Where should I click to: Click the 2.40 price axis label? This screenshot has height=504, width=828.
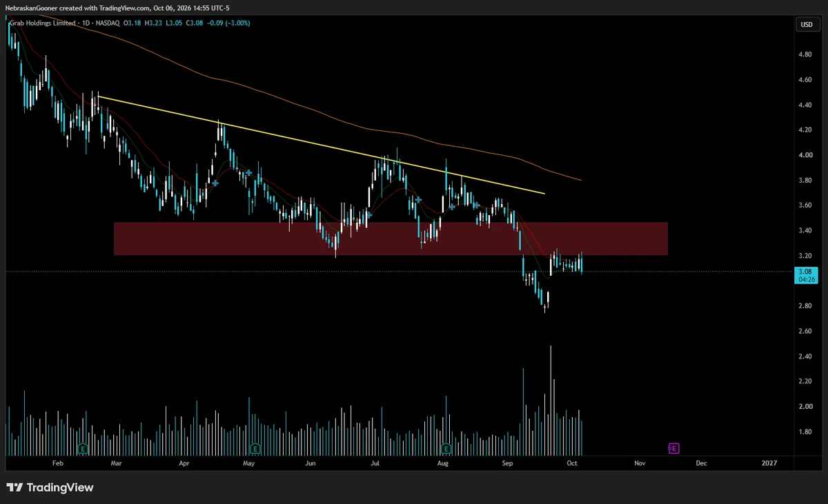[805, 356]
